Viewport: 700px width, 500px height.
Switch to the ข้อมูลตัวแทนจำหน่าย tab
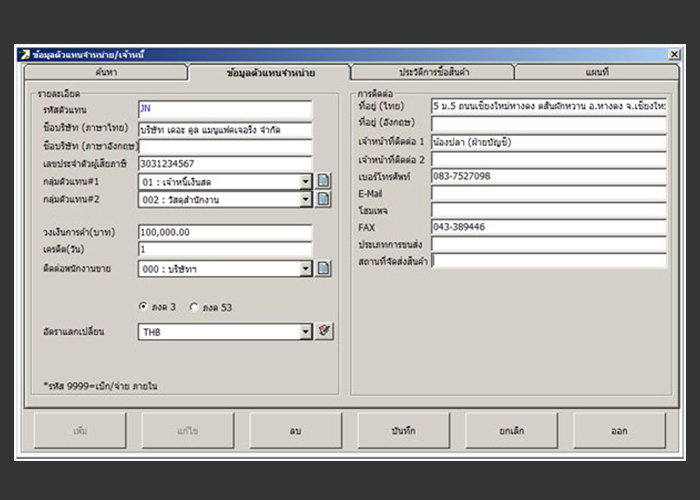coord(270,72)
